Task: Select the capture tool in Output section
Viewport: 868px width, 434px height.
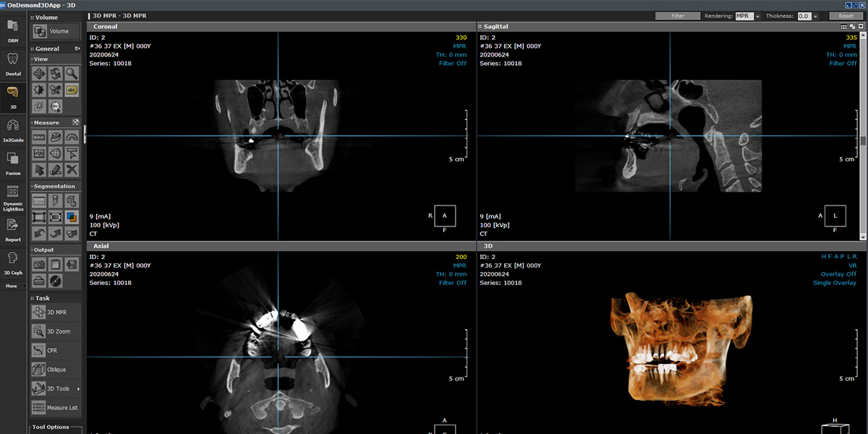Action: coord(39,264)
